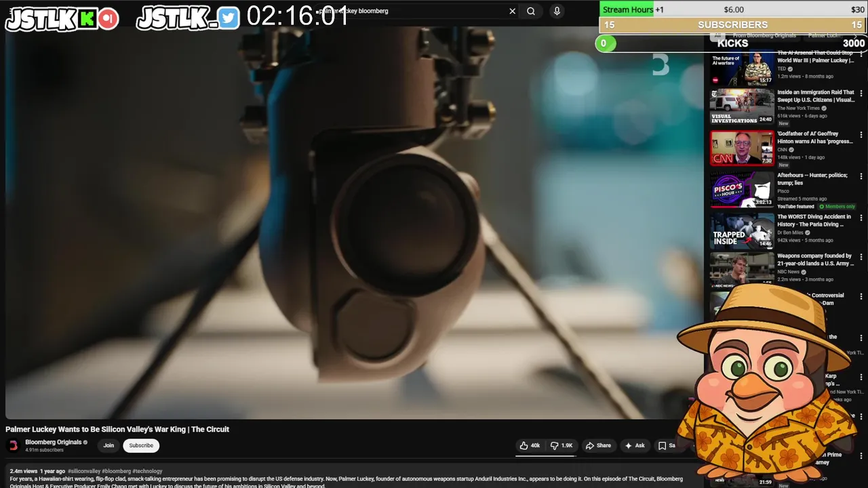
Task: Click inside the search field reading 'bloomberg'
Action: [414, 11]
